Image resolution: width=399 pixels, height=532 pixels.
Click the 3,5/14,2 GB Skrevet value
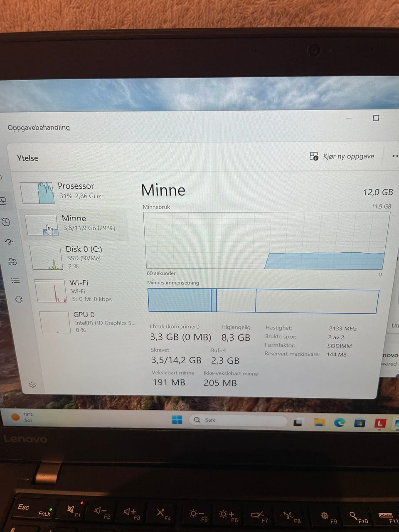[x=176, y=360]
